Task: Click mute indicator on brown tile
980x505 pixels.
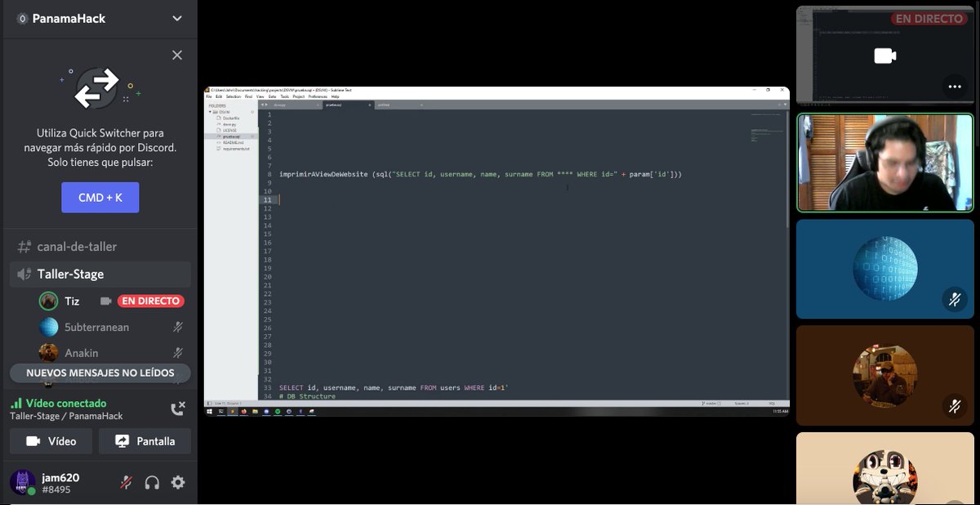Action: pos(954,405)
